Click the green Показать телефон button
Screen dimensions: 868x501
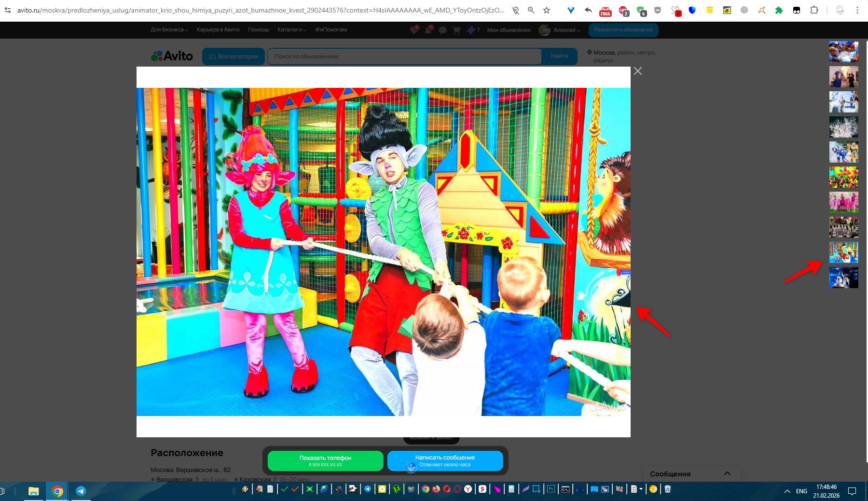[325, 461]
